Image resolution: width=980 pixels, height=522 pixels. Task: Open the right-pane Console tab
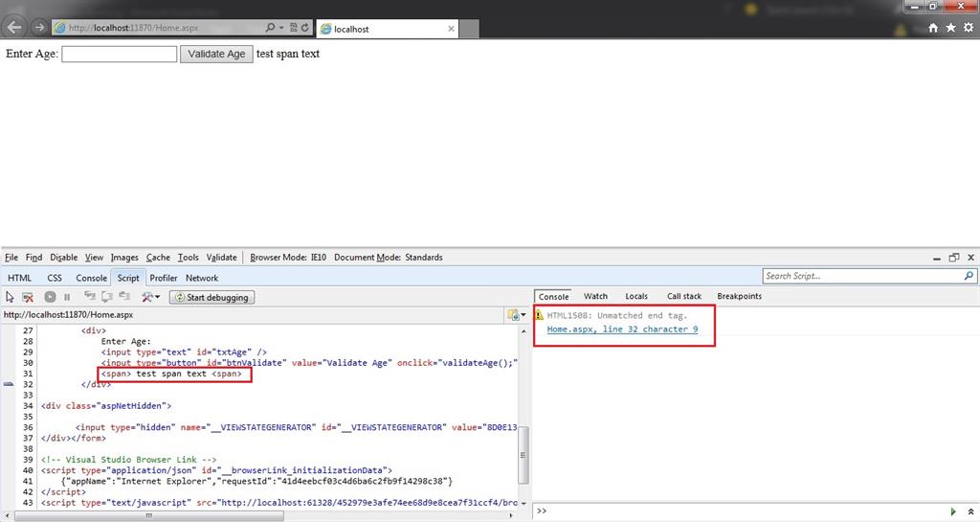point(554,296)
